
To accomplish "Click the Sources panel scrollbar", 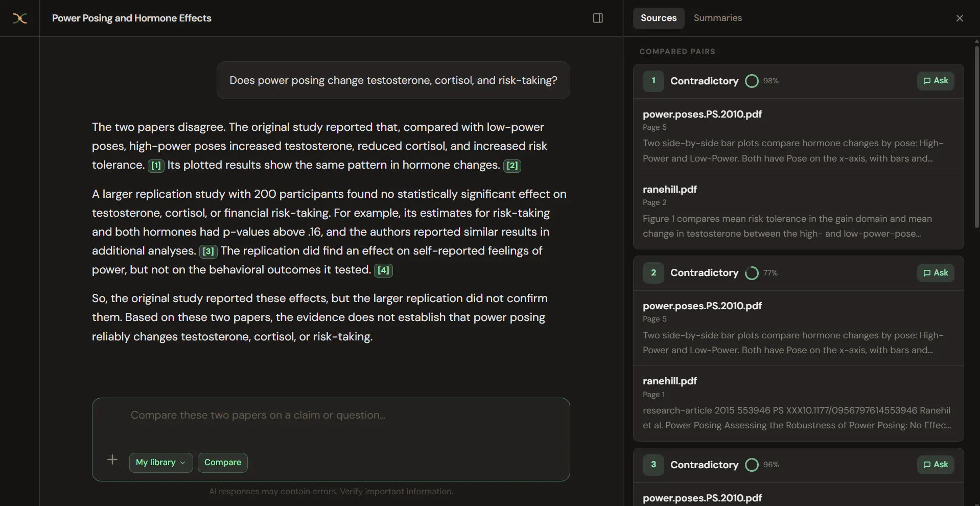I will (976, 137).
